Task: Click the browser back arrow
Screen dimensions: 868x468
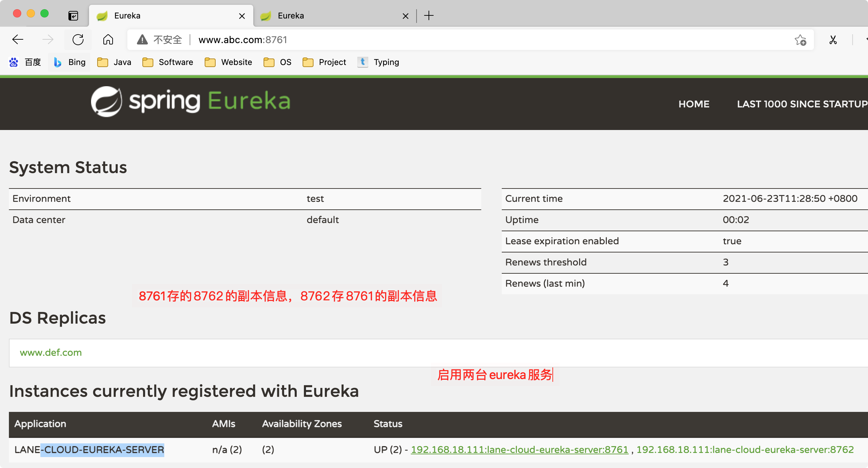Action: 18,40
